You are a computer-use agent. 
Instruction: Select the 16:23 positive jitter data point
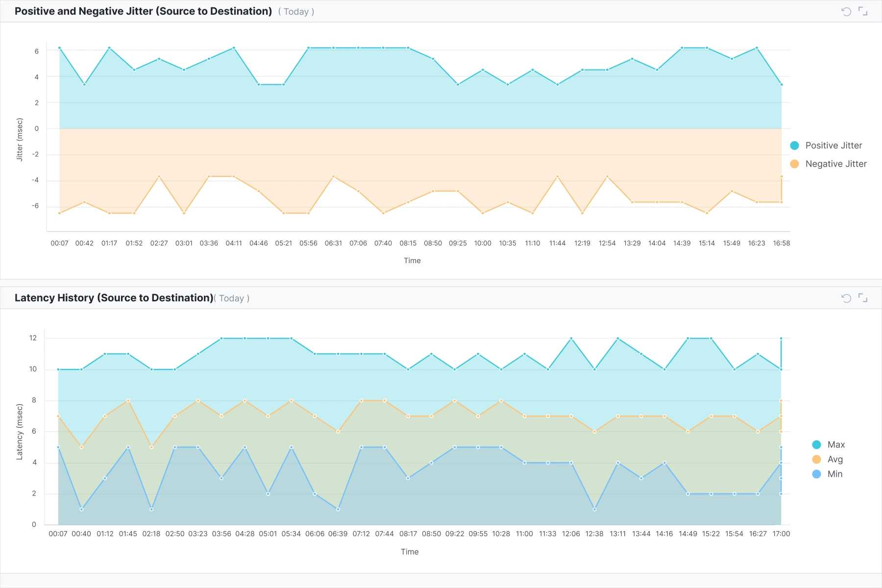pyautogui.click(x=757, y=48)
